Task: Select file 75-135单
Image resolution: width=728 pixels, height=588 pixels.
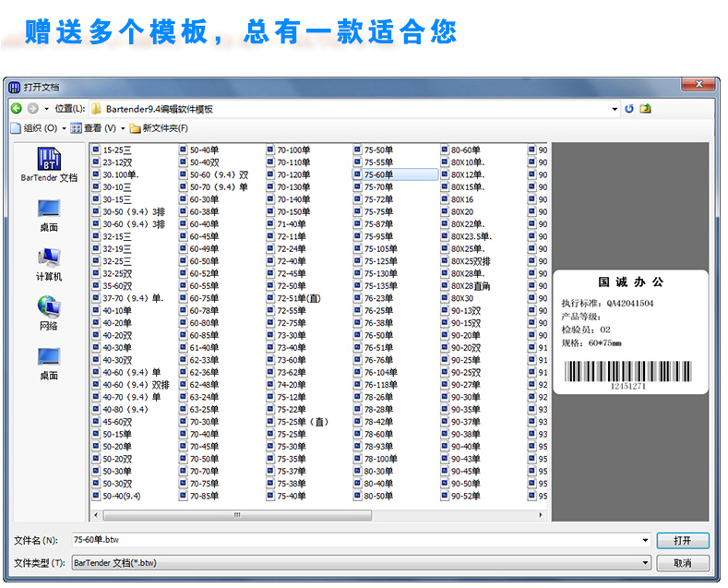Action: point(381,285)
